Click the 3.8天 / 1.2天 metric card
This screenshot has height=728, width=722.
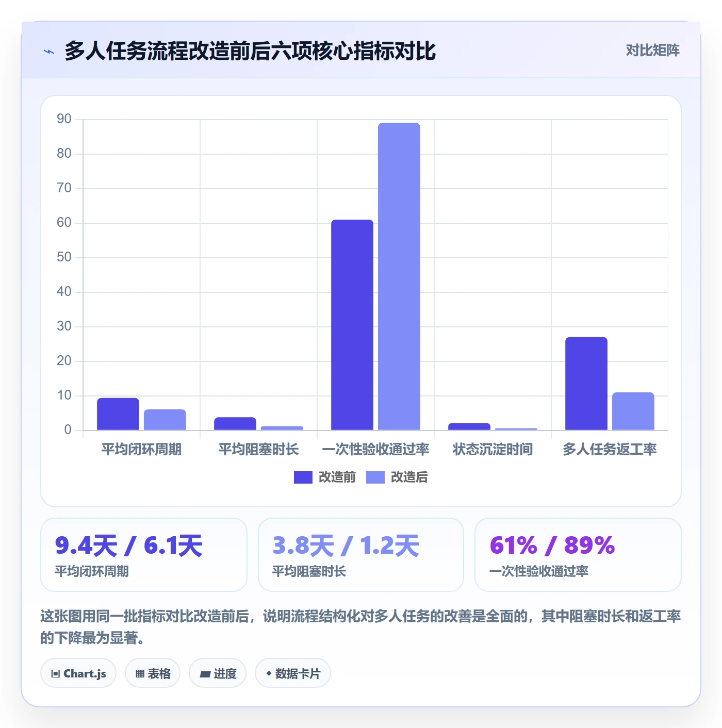click(x=361, y=555)
